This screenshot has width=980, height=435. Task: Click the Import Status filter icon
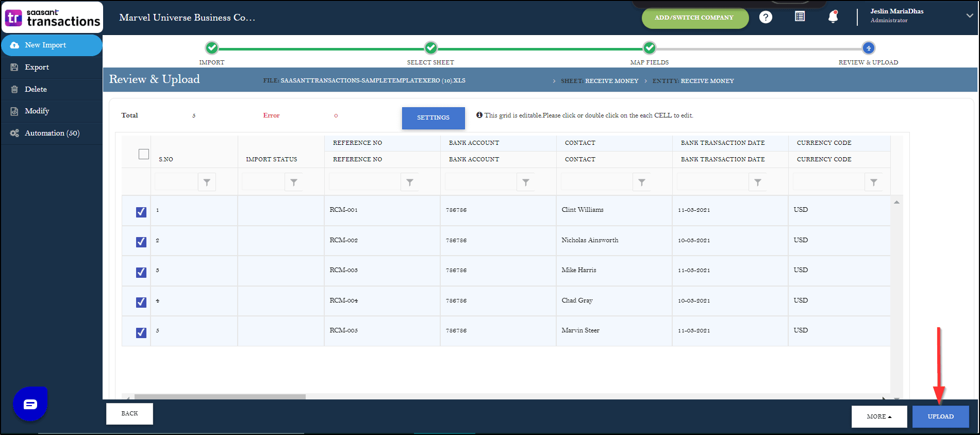point(294,182)
